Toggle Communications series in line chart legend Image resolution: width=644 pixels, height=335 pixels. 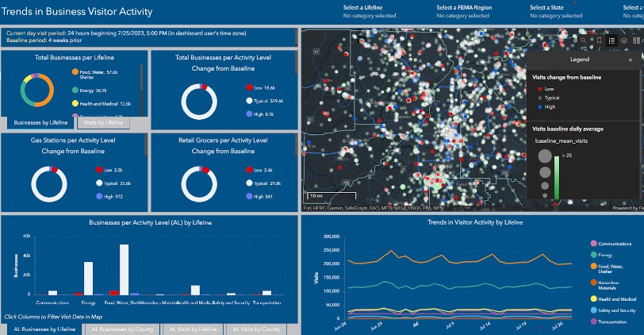point(611,244)
